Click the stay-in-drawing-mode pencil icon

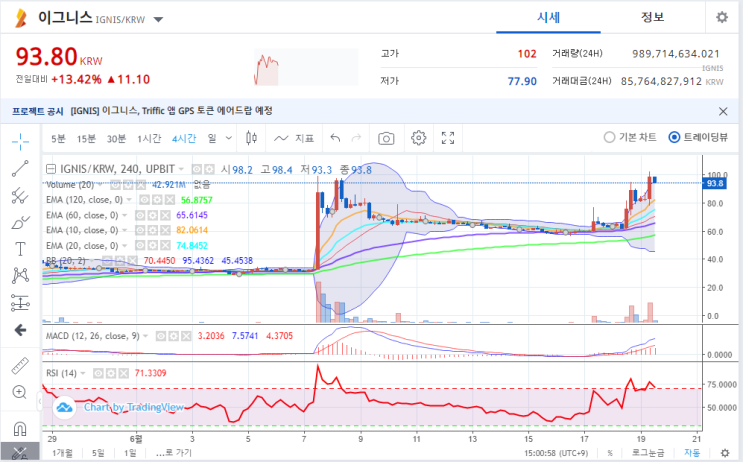pos(20,453)
